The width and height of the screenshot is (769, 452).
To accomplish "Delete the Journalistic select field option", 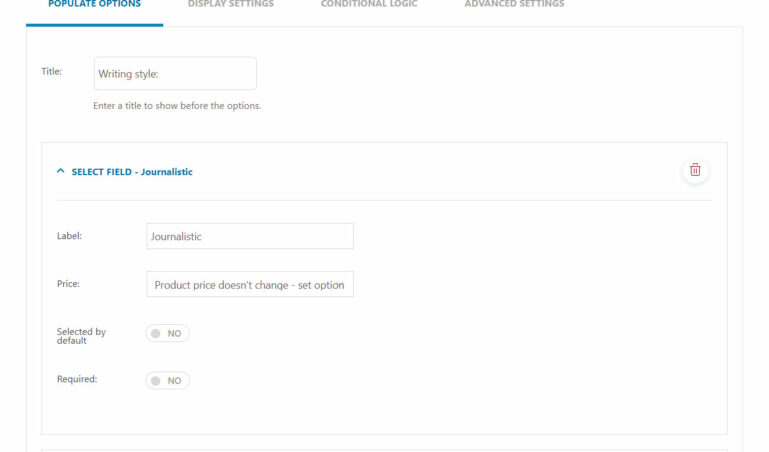I will [x=695, y=170].
